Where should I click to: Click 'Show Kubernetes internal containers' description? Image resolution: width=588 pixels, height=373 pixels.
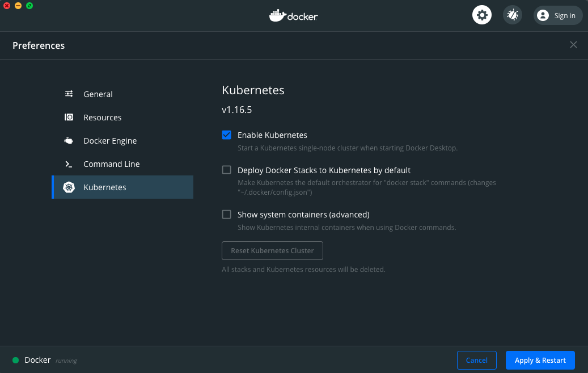pyautogui.click(x=346, y=227)
